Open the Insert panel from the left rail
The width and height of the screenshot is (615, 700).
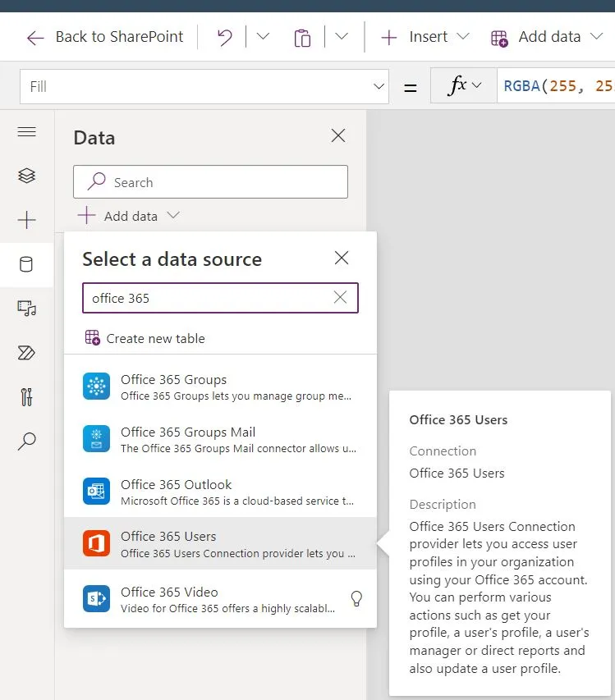tap(27, 220)
